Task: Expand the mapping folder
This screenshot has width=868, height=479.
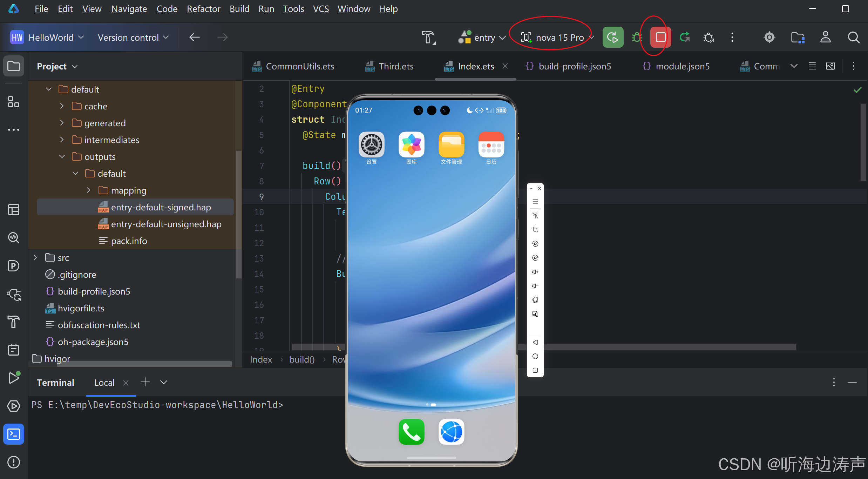Action: [88, 190]
